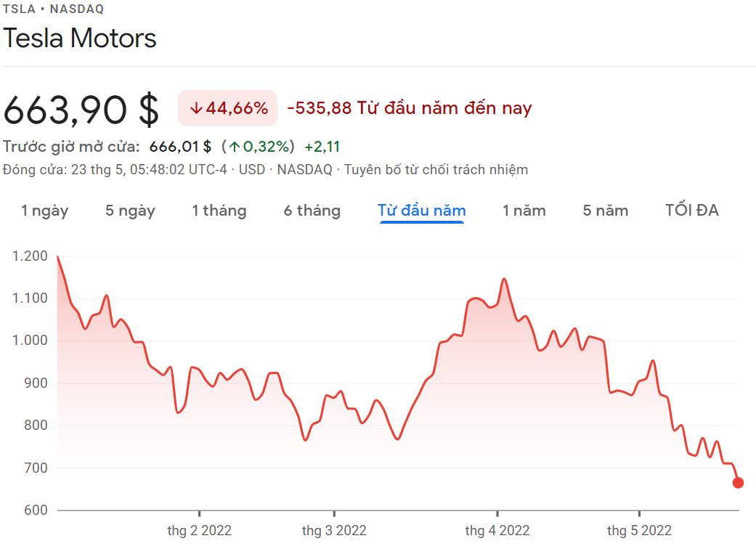Switch to the 1 ngày range tab

44,211
